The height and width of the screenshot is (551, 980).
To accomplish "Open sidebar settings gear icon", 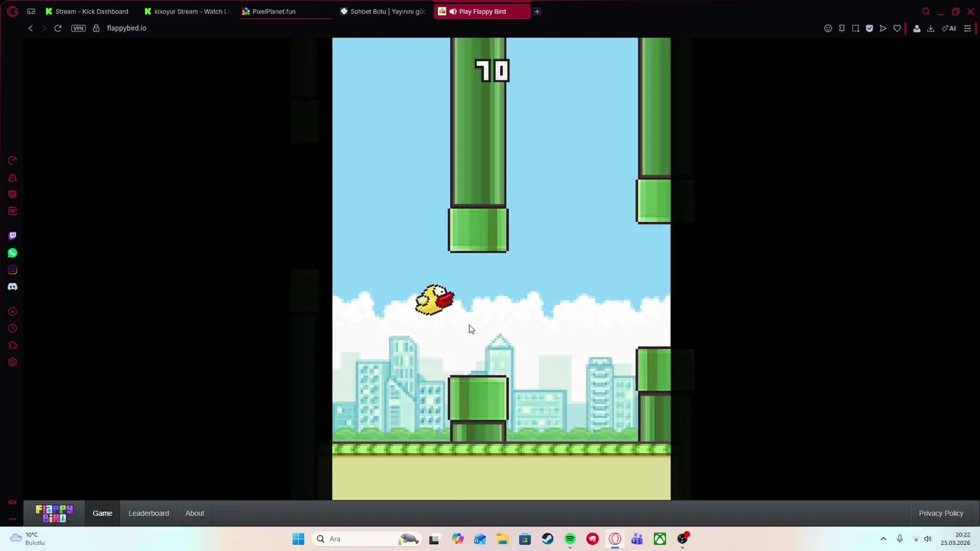I will click(12, 362).
